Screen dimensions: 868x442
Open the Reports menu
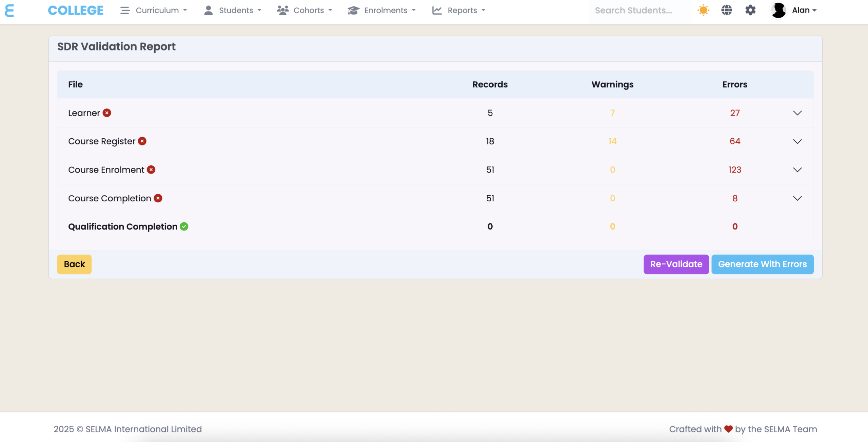pos(459,11)
